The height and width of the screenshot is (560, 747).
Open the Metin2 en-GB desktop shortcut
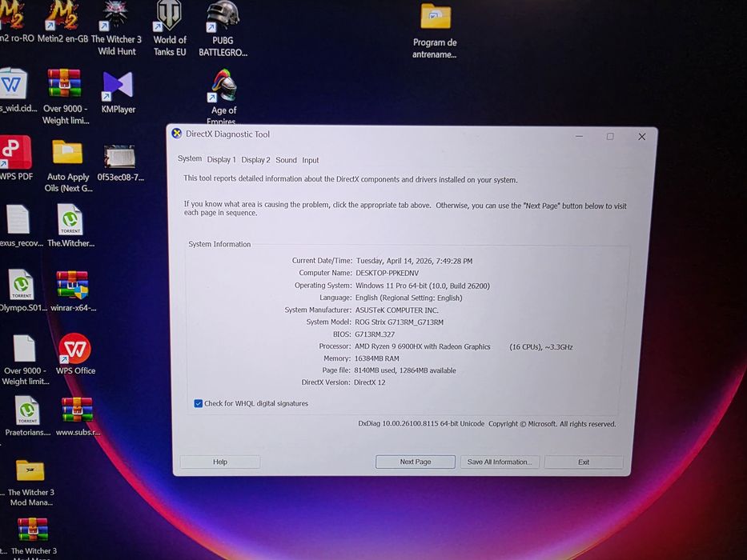[x=63, y=22]
